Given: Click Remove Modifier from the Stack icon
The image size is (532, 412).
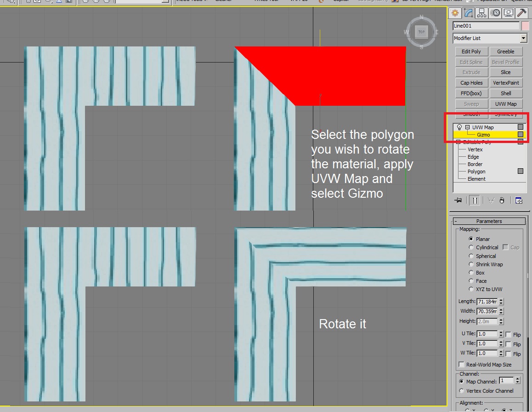Looking at the screenshot, I should click(502, 200).
